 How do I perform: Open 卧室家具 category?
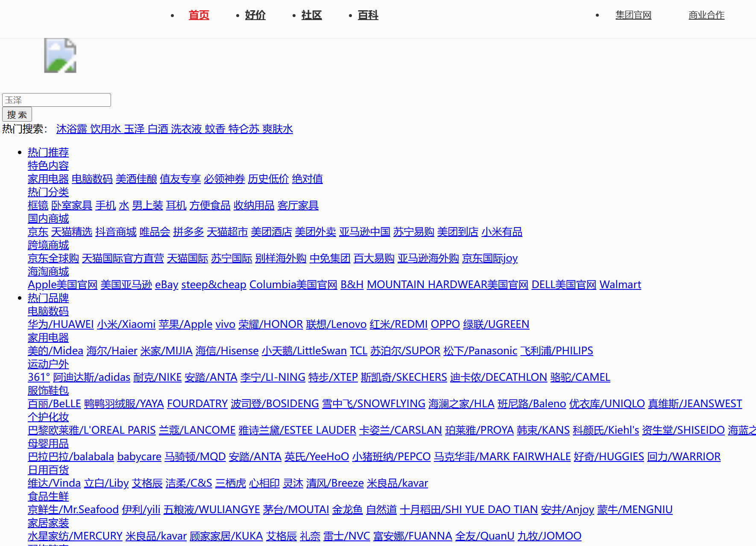tap(72, 205)
